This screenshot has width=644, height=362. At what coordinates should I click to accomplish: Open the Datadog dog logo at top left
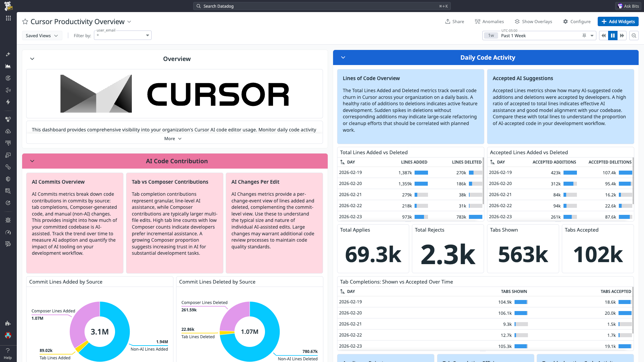click(x=8, y=5)
